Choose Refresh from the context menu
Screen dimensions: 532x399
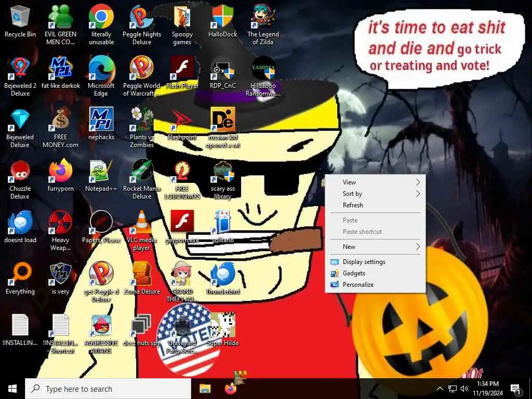pyautogui.click(x=375, y=205)
